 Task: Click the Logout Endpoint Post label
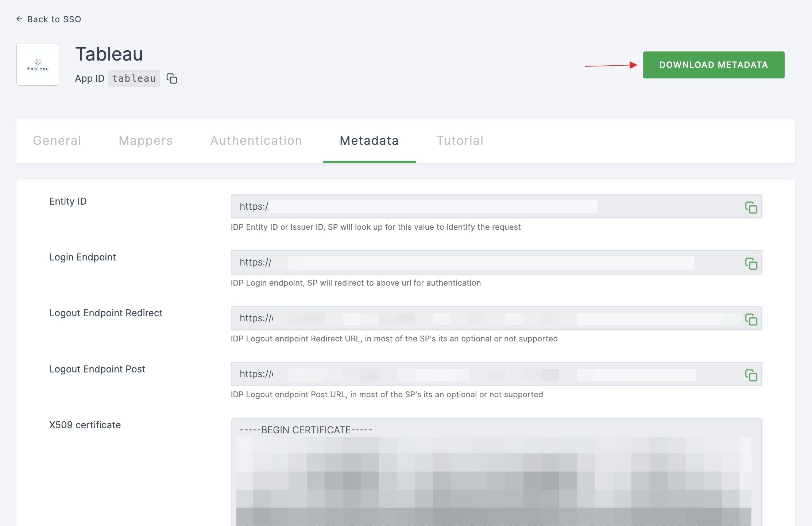pyautogui.click(x=97, y=369)
